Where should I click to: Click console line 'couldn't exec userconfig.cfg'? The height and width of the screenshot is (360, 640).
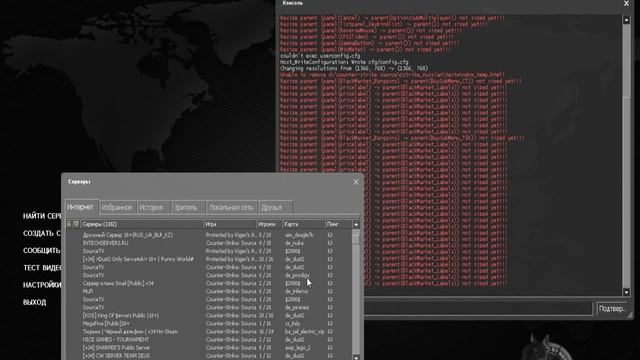[x=320, y=56]
